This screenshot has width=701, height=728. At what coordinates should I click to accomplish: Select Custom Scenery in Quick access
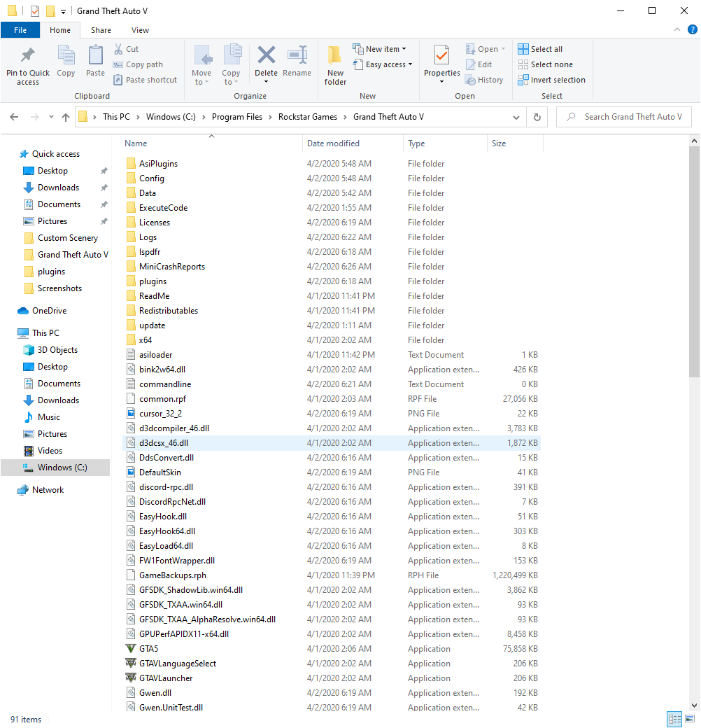click(68, 238)
